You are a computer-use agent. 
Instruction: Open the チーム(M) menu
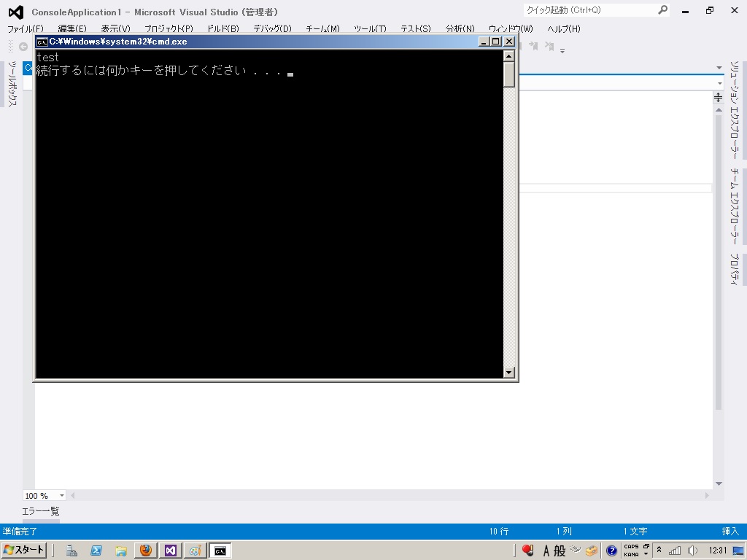323,28
